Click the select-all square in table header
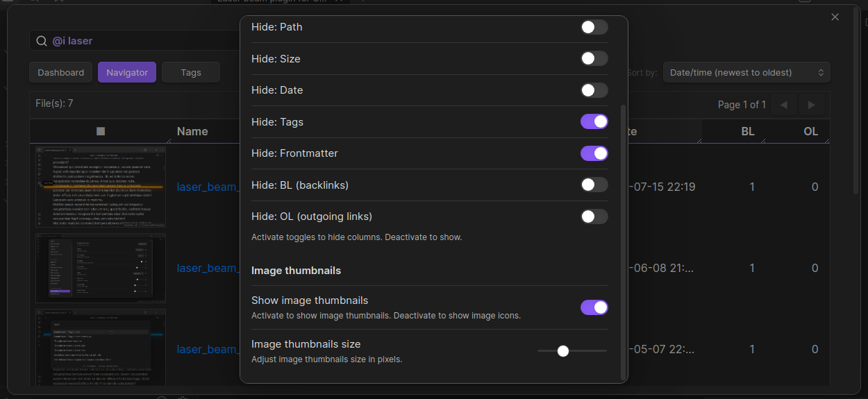The image size is (868, 399). 101,131
